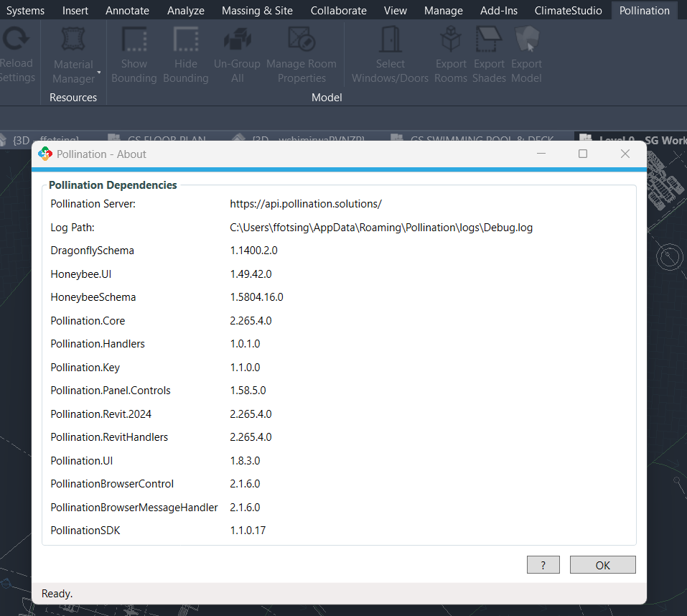
Task: Click OK in the About dialog
Action: tap(602, 565)
